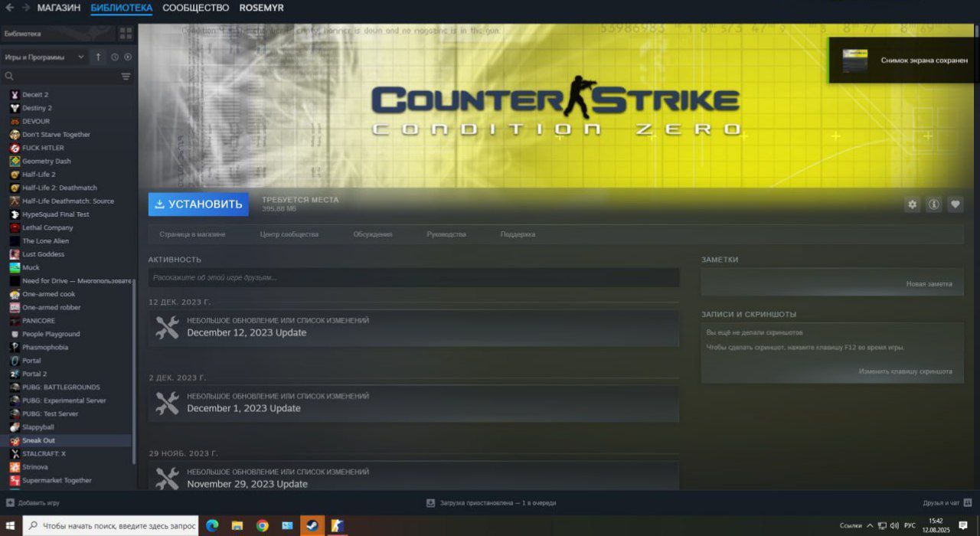Click the game list scrollbar

tap(135, 371)
